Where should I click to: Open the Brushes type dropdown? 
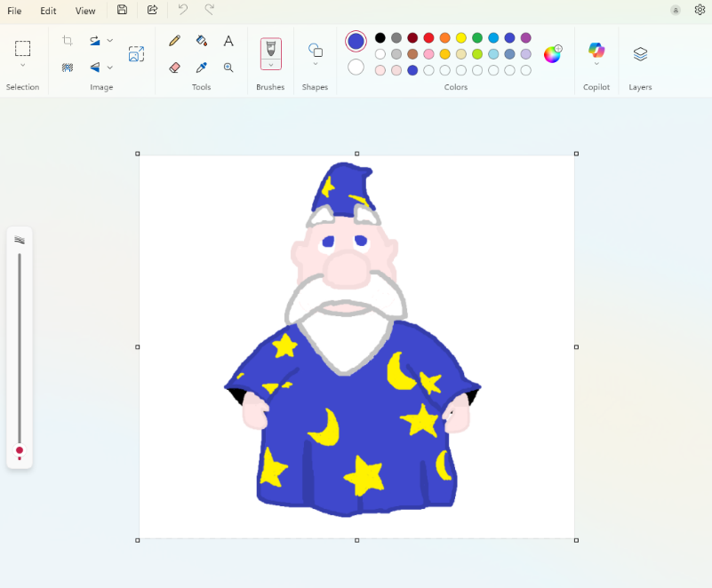coord(270,65)
